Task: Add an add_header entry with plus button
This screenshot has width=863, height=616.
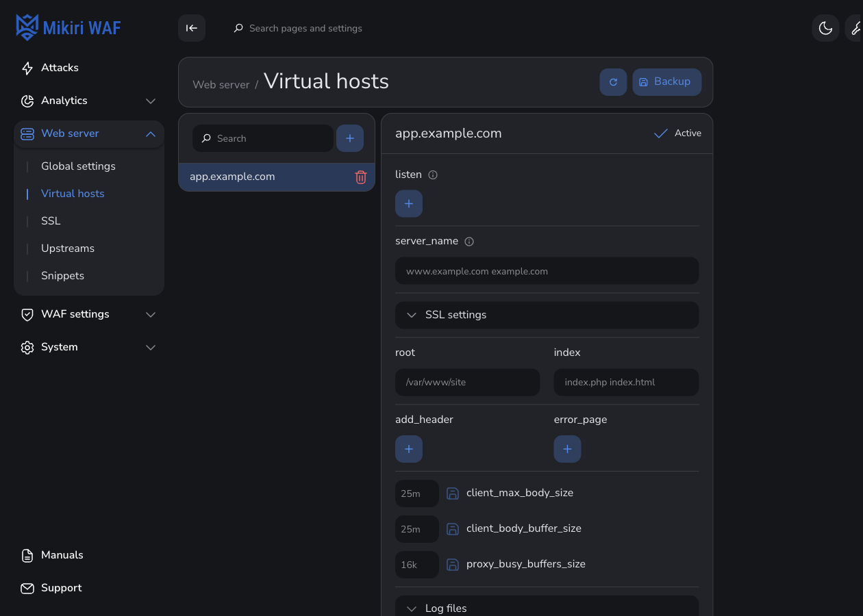Action: [x=409, y=449]
